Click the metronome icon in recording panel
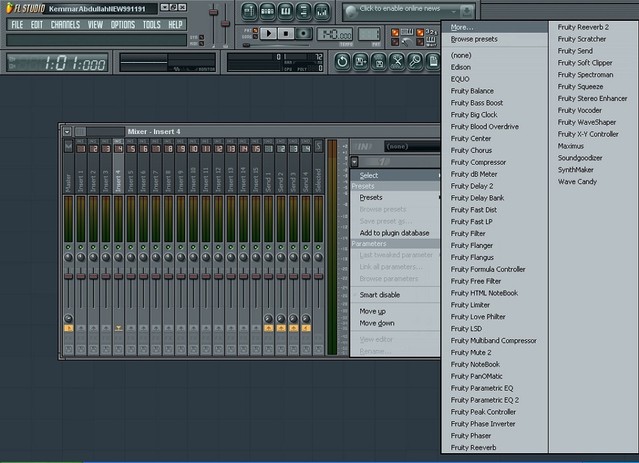This screenshot has height=463, width=639. 406,42
